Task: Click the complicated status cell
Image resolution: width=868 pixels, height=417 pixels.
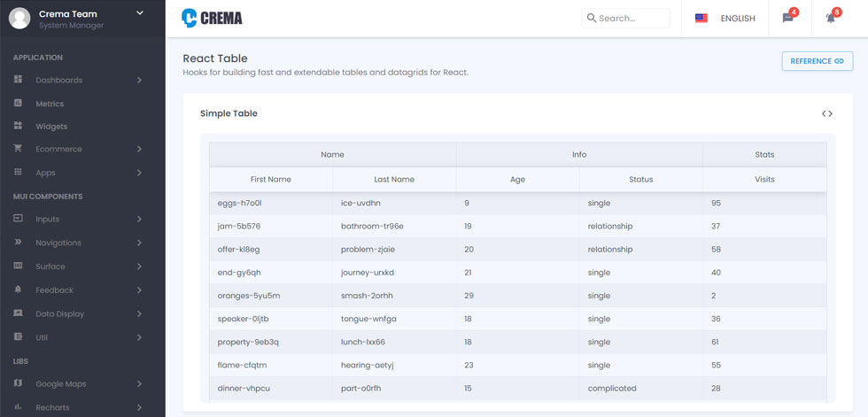Action: 641,389
